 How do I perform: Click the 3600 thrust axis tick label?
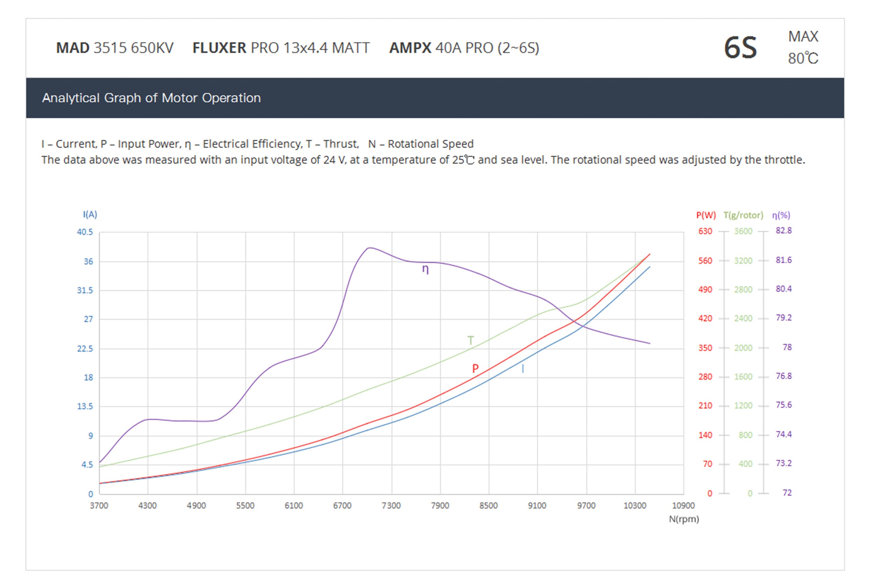tap(743, 231)
